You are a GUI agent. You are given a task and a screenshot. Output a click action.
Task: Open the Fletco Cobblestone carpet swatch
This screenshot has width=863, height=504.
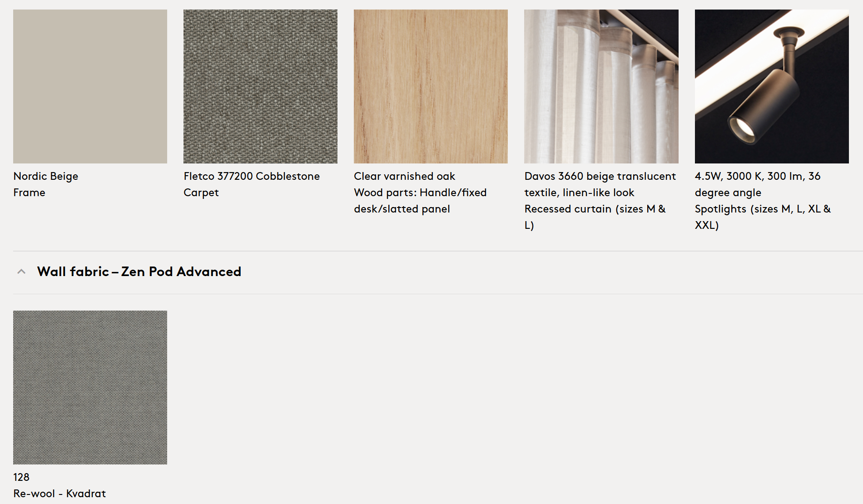coord(260,86)
